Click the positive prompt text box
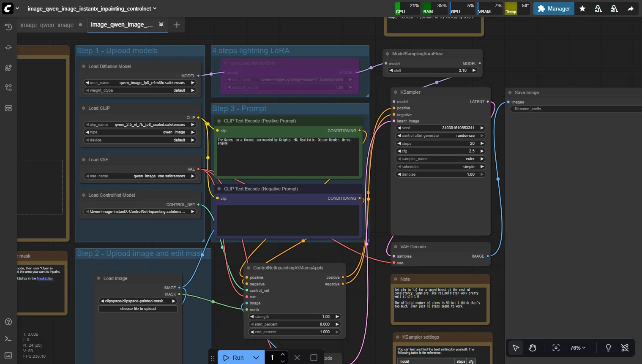Screen dimensions: 642x364 pyautogui.click(x=288, y=156)
